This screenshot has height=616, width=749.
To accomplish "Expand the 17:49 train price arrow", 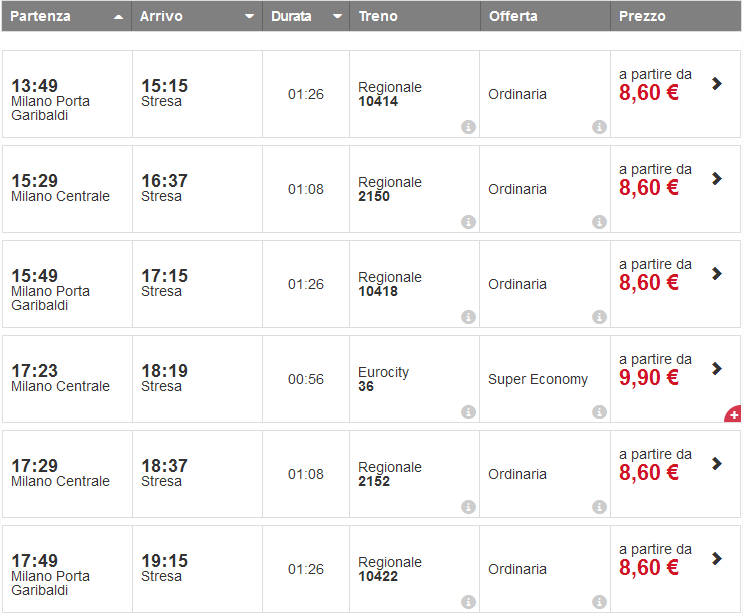I will pyautogui.click(x=717, y=559).
